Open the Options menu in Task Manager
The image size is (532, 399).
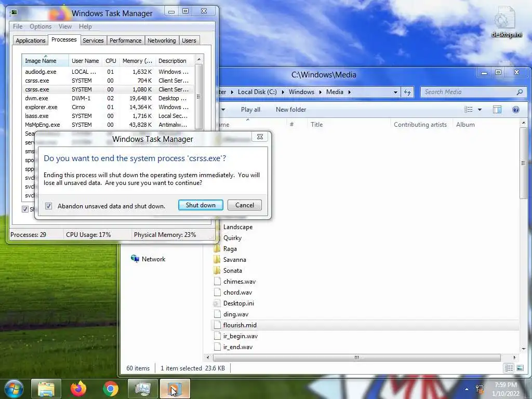41,26
